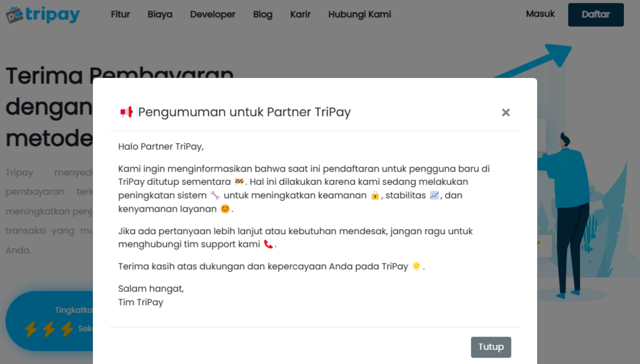Click the chart emoji after 'stabilitas'
640x364 pixels.
click(x=435, y=196)
